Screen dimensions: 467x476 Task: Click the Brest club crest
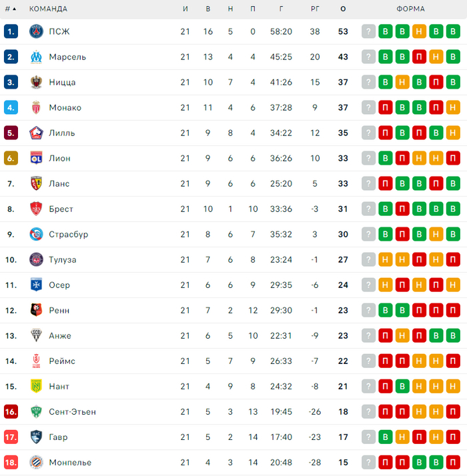(x=36, y=209)
